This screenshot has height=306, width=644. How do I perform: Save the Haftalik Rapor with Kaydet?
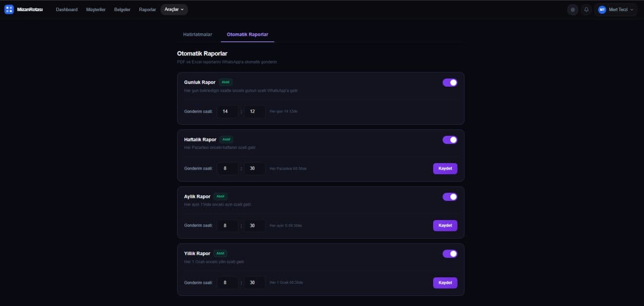pos(445,169)
